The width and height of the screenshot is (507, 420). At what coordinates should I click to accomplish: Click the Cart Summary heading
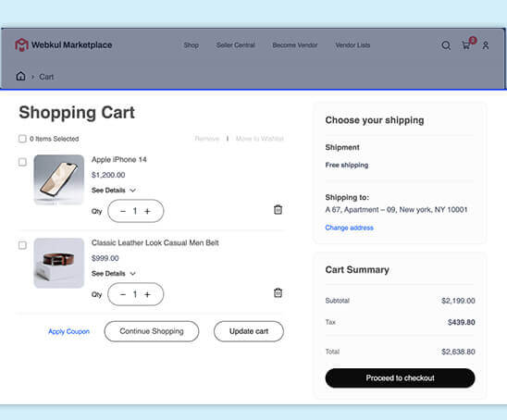click(x=357, y=269)
